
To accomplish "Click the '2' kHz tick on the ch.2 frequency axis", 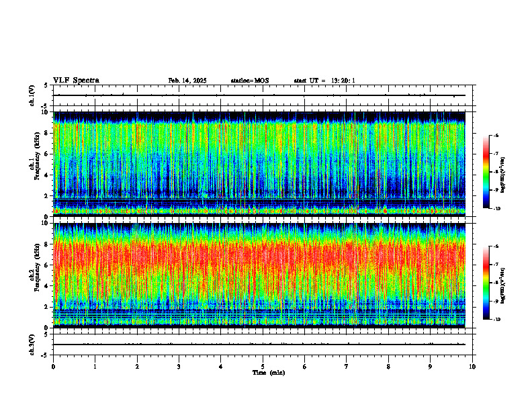I will pos(46,307).
